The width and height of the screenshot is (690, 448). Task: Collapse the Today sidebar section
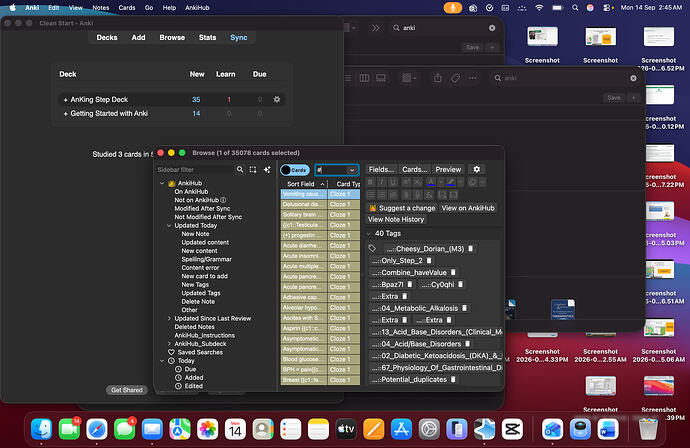(162, 360)
